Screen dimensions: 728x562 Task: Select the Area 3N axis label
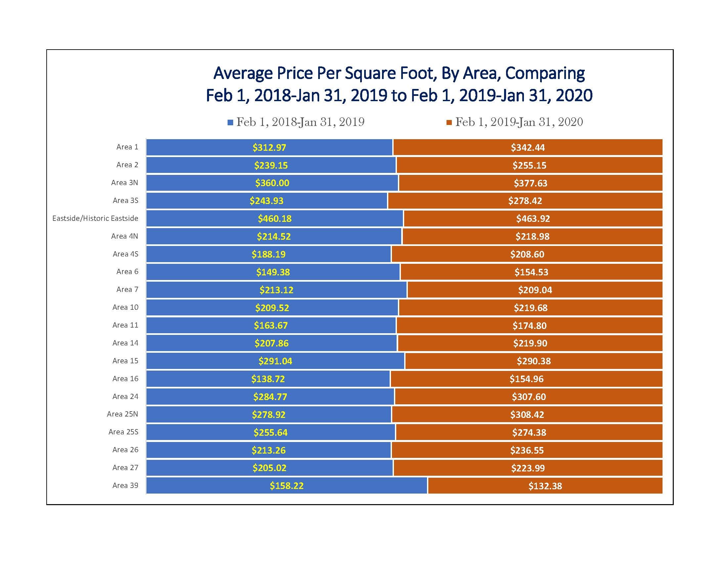tap(125, 183)
